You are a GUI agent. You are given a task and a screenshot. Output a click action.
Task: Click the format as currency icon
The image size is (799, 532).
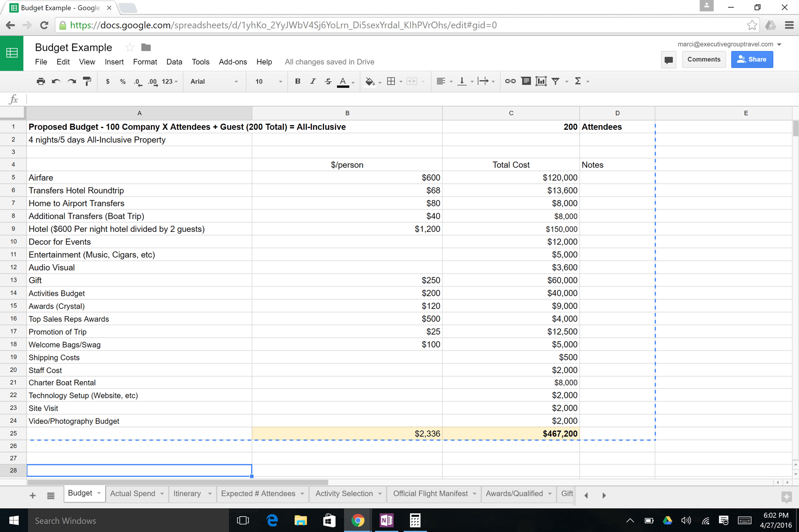(108, 81)
